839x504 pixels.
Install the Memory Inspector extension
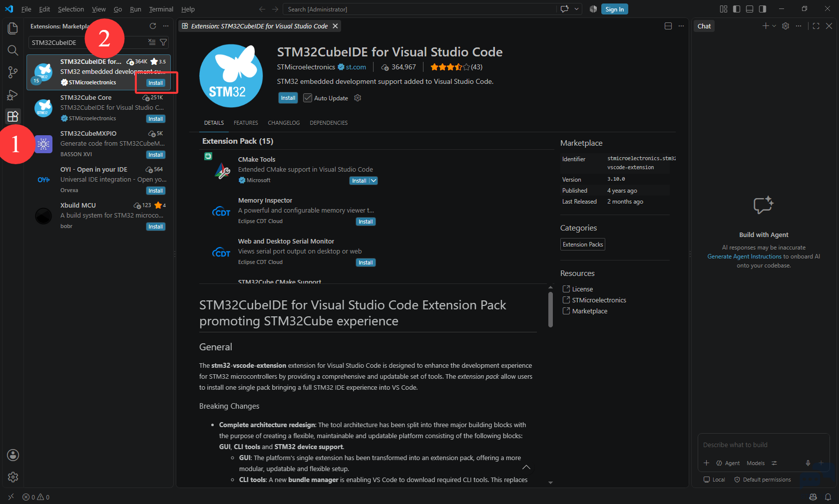(366, 222)
